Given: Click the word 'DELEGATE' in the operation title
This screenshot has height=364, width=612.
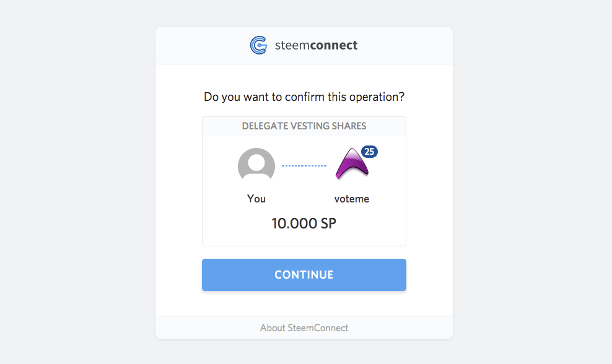Looking at the screenshot, I should [x=264, y=126].
